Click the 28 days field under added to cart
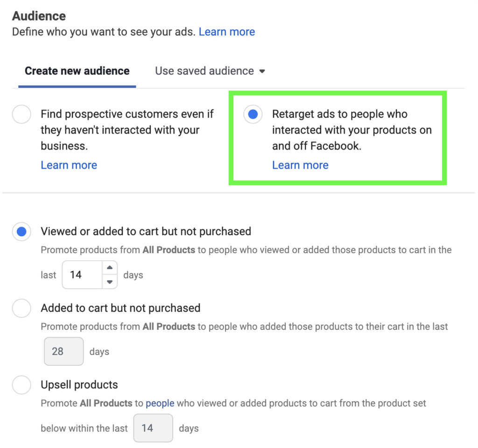The image size is (478, 448). pyautogui.click(x=63, y=351)
